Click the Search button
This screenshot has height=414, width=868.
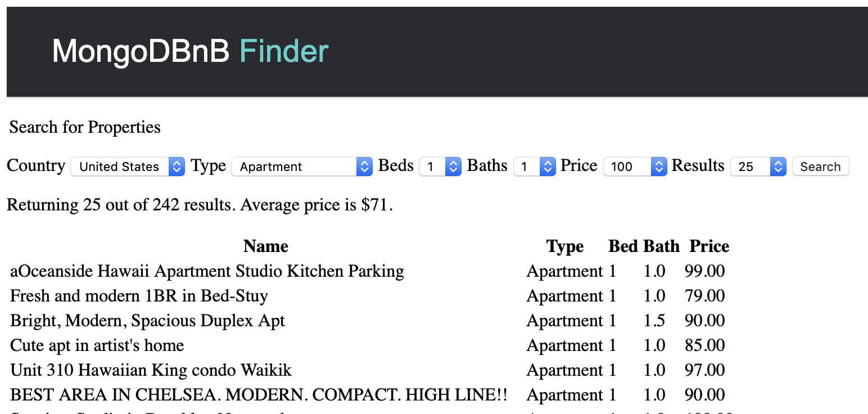click(820, 166)
